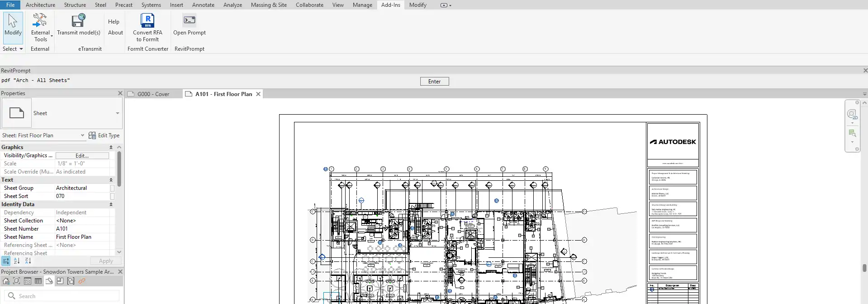This screenshot has height=304, width=868.
Task: Click Visibility/Graphics Edit... button
Action: (82, 155)
